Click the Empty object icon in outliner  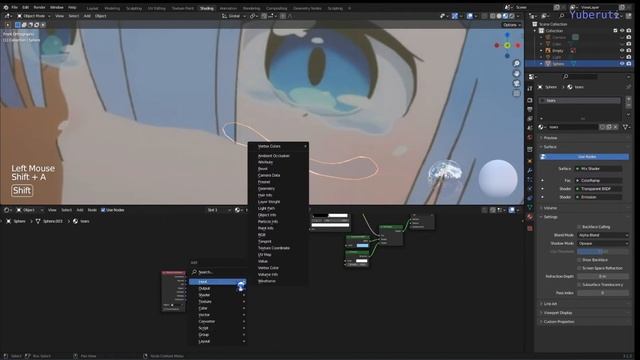pos(548,51)
